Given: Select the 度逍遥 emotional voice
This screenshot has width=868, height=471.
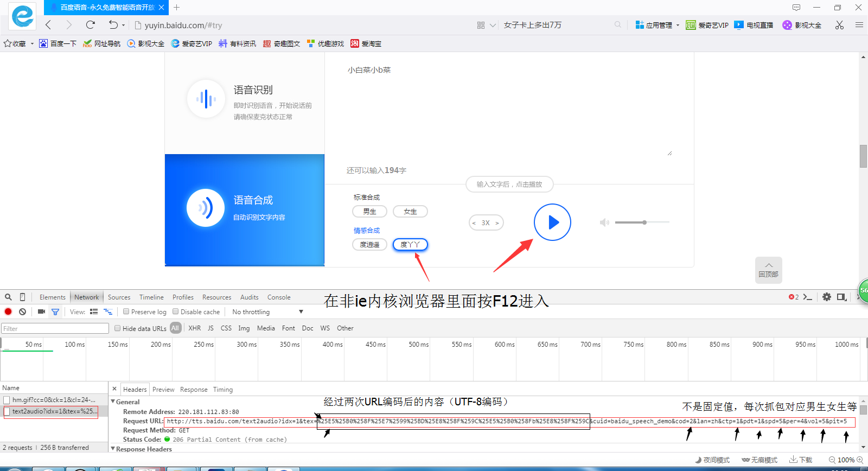Looking at the screenshot, I should click(x=369, y=245).
